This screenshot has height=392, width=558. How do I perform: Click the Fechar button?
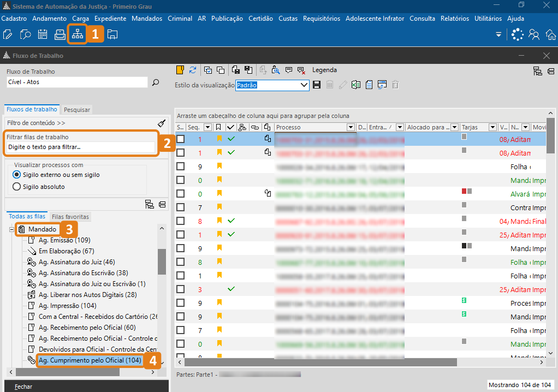[23, 386]
